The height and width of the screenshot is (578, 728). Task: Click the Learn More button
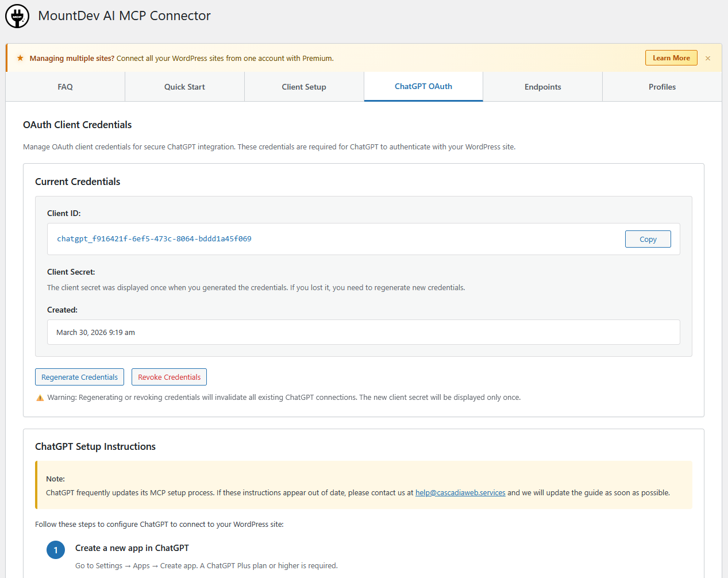tap(671, 57)
